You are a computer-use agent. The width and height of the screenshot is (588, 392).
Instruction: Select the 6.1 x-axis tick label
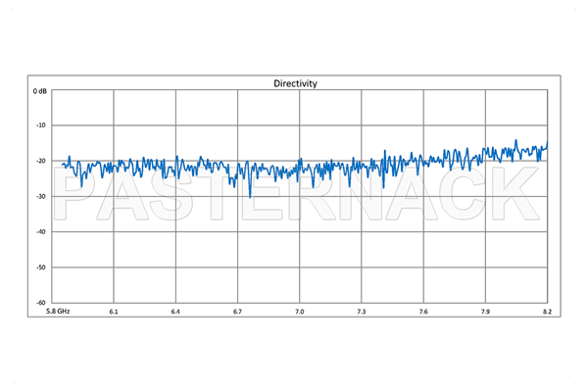[x=114, y=311]
